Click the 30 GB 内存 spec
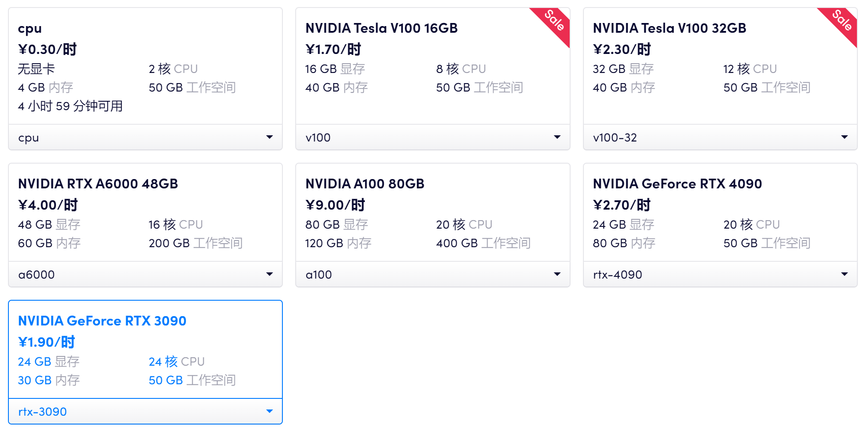868x436 pixels. click(49, 380)
